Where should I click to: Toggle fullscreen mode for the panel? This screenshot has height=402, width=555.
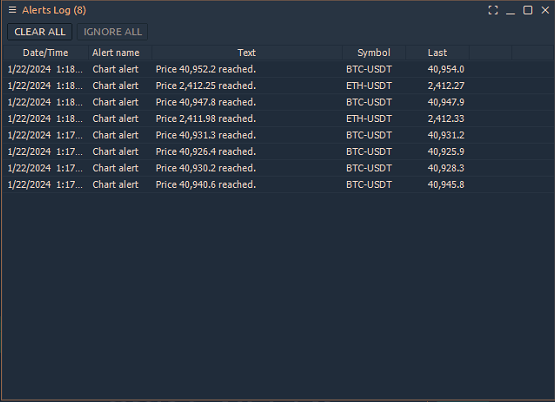point(493,10)
